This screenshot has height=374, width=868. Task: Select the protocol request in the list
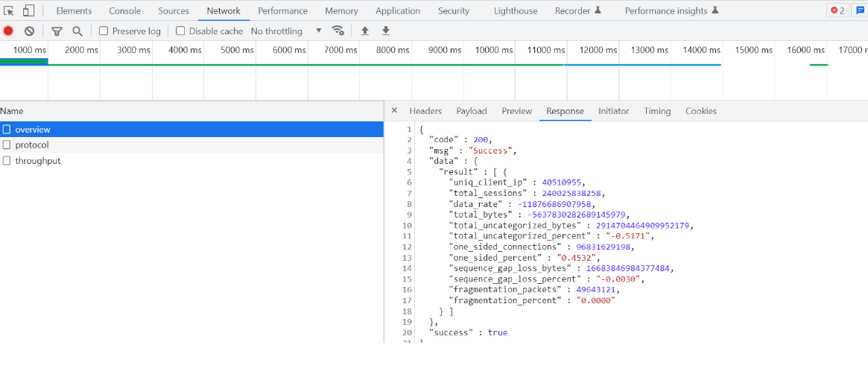coord(32,145)
